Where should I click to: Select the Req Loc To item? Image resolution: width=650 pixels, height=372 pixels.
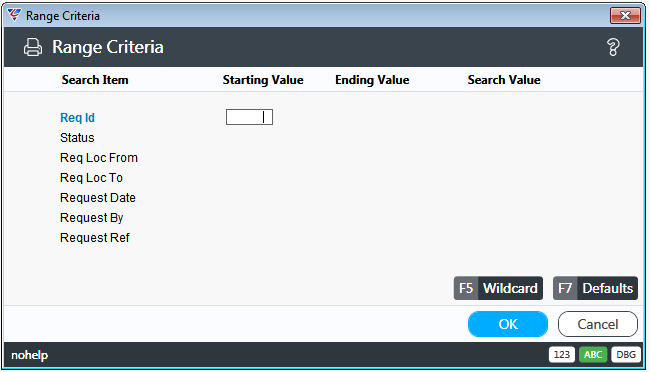(x=91, y=177)
